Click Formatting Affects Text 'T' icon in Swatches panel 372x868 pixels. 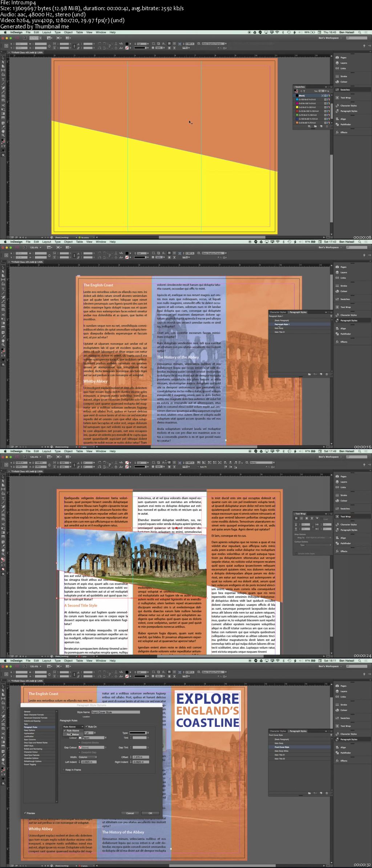pyautogui.click(x=304, y=91)
